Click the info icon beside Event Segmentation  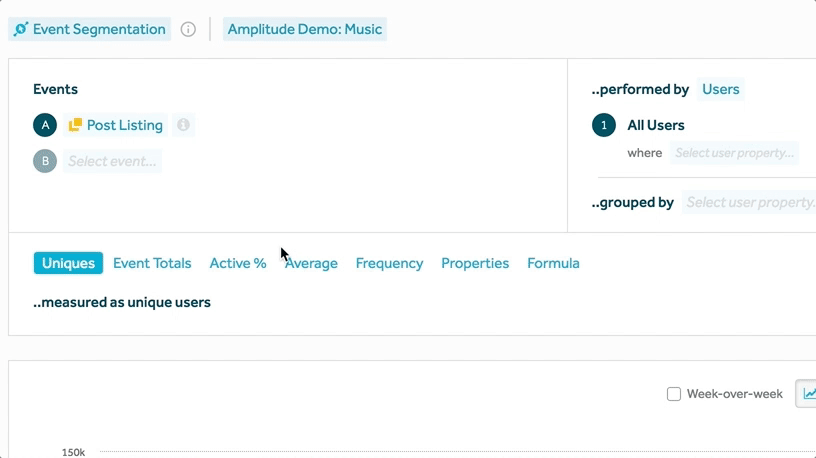(188, 29)
